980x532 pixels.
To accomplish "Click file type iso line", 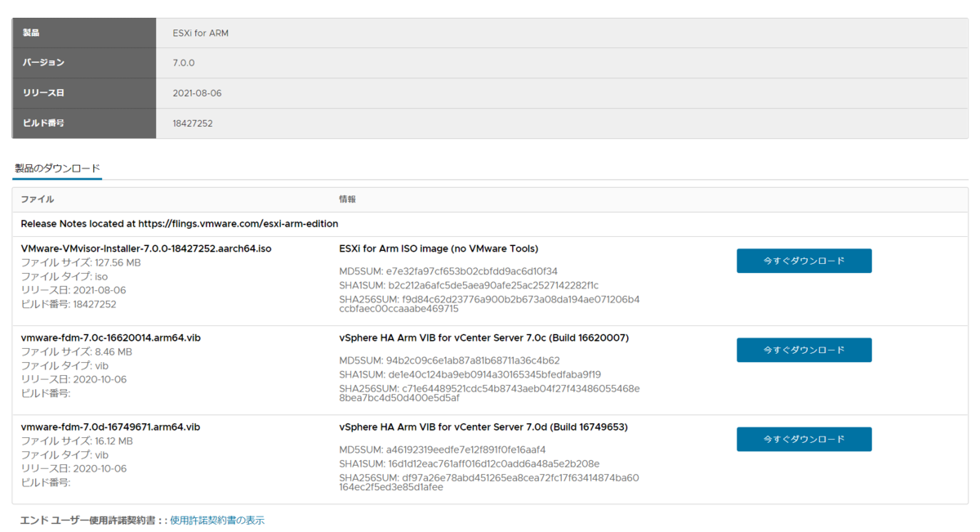I will click(64, 276).
